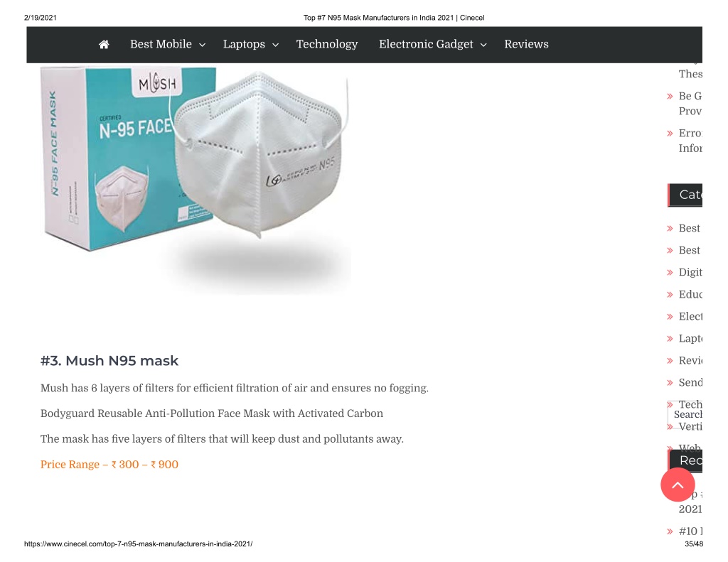Click the Laptops navigation label
This screenshot has width=728, height=562.
pos(244,44)
